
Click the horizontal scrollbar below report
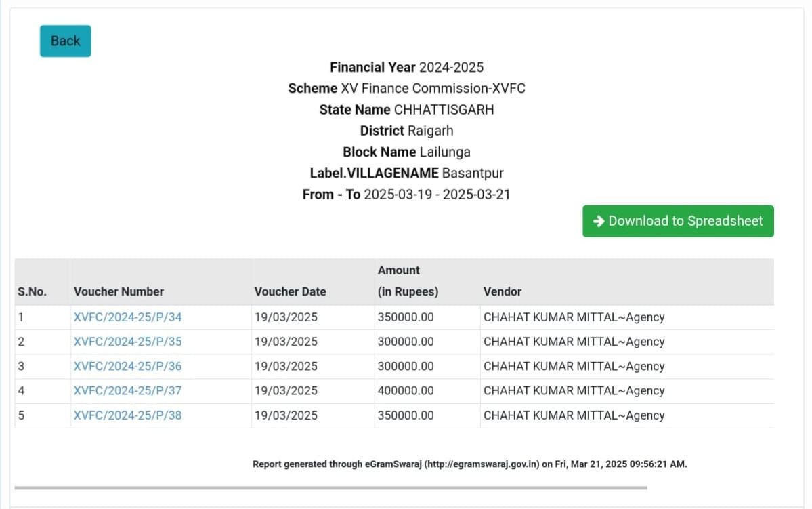click(330, 487)
